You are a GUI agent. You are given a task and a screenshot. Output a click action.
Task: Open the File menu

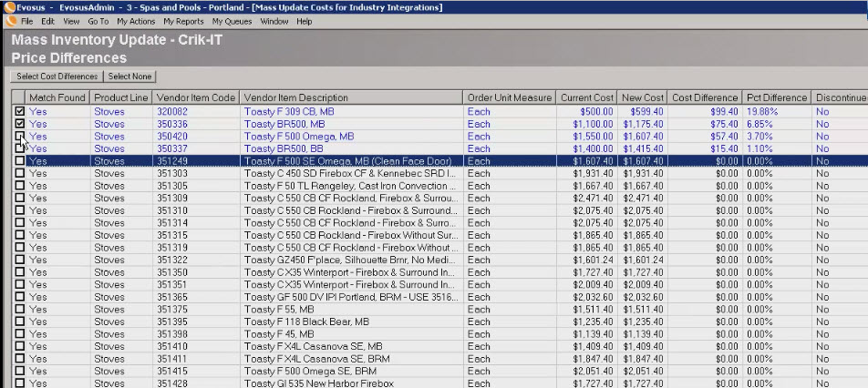[x=27, y=22]
